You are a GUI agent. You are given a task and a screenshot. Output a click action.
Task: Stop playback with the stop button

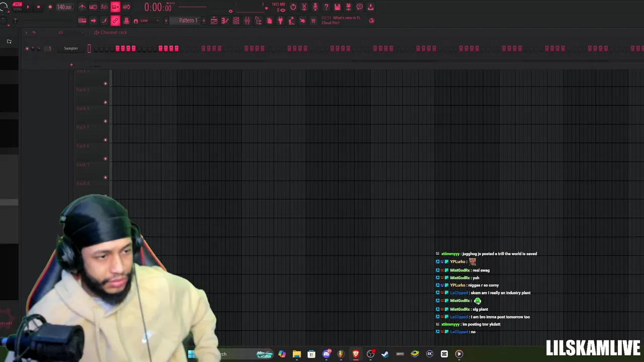(x=38, y=7)
